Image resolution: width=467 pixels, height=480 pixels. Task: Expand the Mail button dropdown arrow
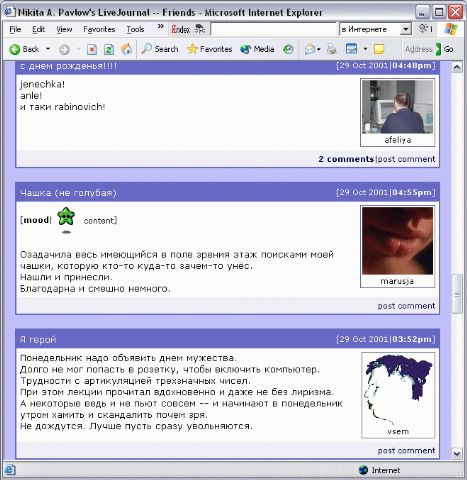coord(319,49)
